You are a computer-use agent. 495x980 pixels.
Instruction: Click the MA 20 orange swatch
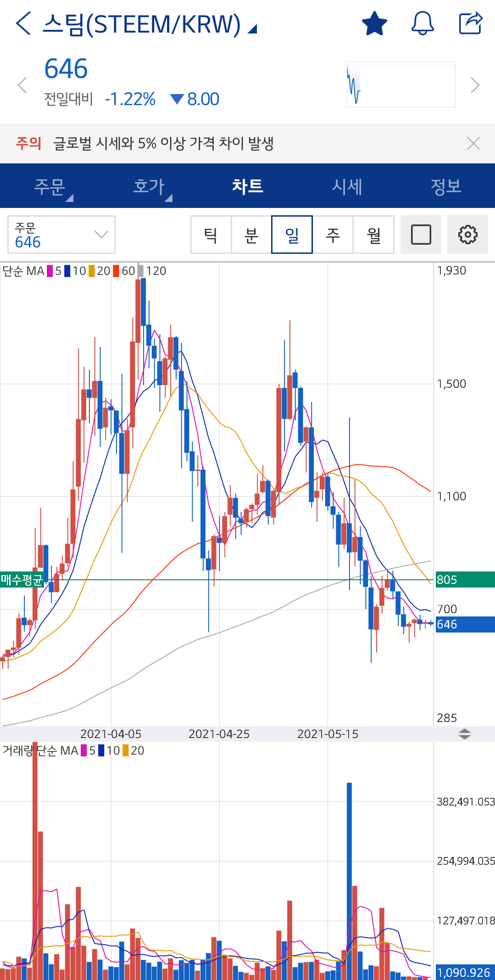click(92, 271)
